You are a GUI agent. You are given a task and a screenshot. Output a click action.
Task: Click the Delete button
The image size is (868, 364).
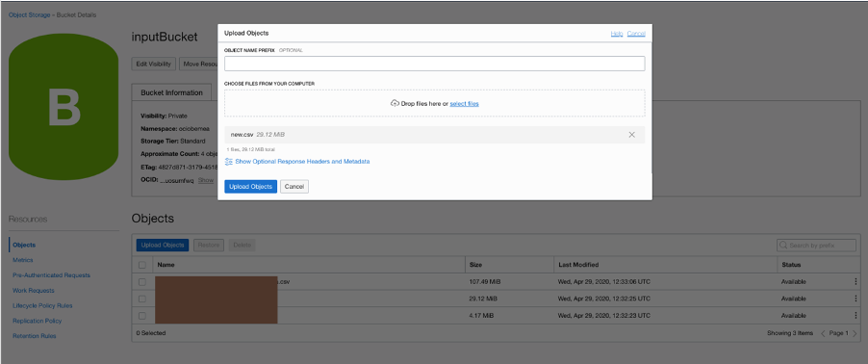coord(242,245)
